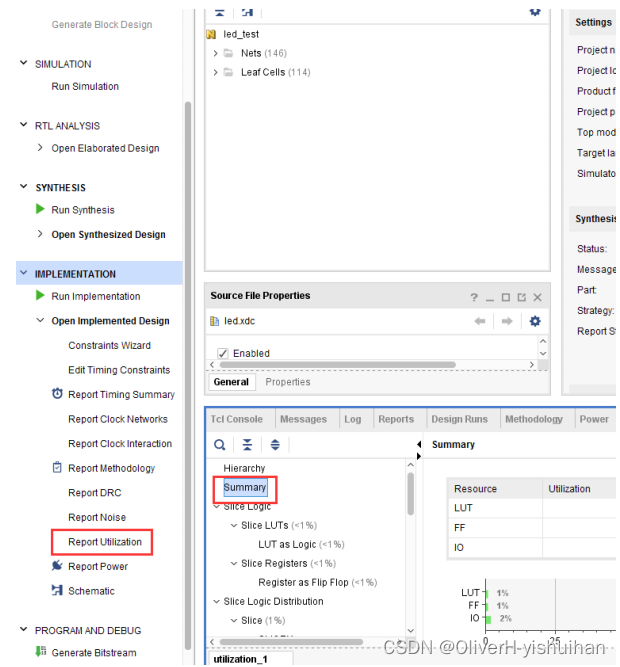Click collapse all icon in netlist toolbar
This screenshot has width=620, height=667.
219,13
